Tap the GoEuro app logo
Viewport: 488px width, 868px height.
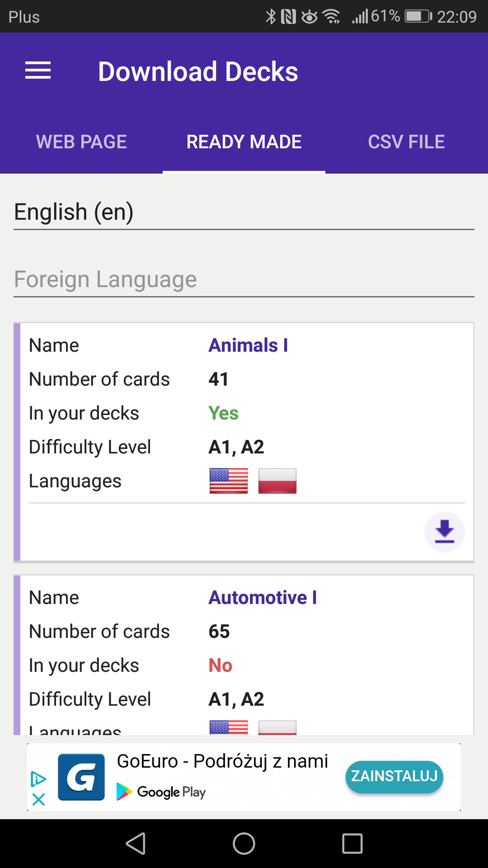(x=81, y=777)
